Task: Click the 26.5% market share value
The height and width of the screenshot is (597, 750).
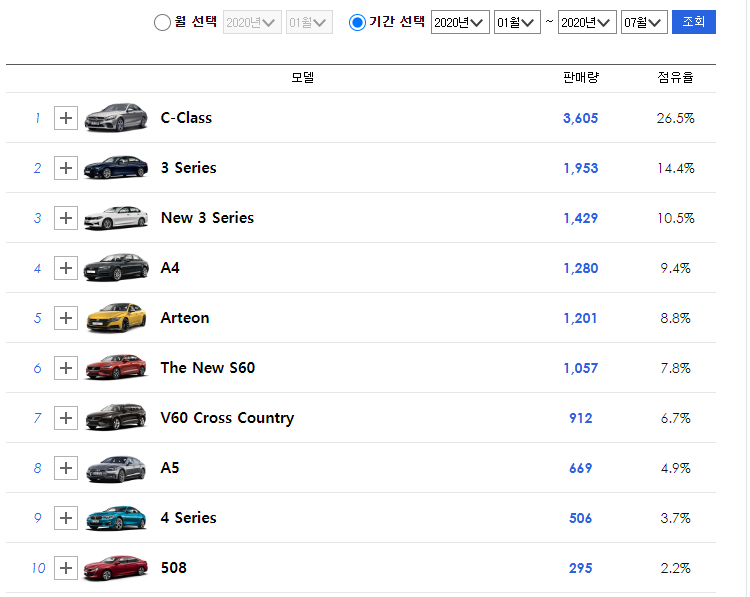Action: tap(675, 118)
